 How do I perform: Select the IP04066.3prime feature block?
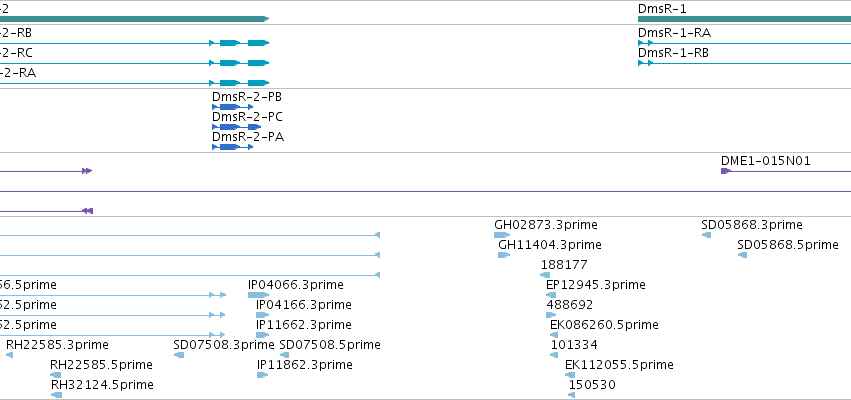pos(258,295)
